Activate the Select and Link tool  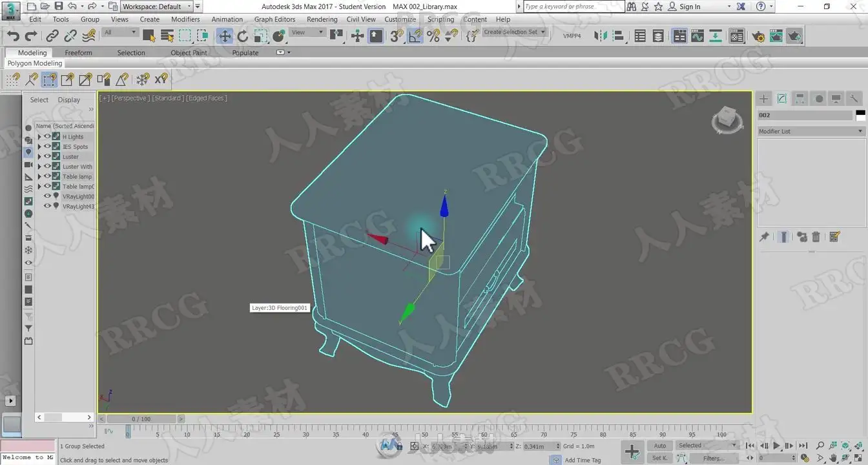tap(52, 36)
